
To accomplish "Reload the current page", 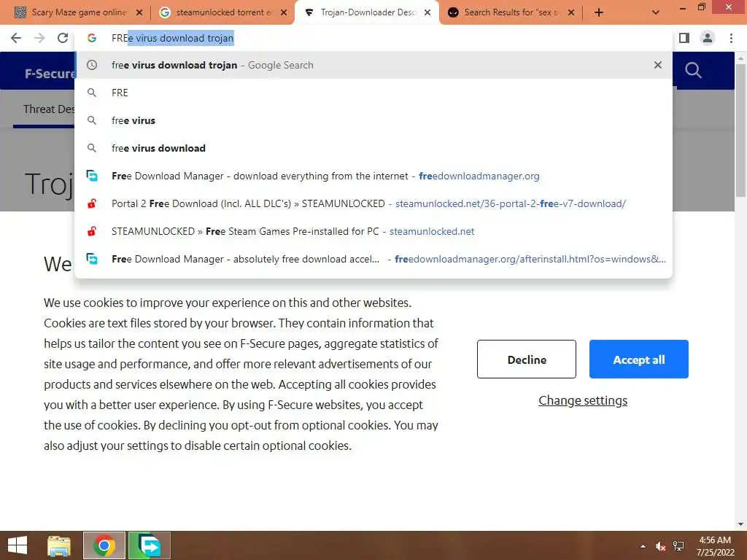I will [x=63, y=38].
